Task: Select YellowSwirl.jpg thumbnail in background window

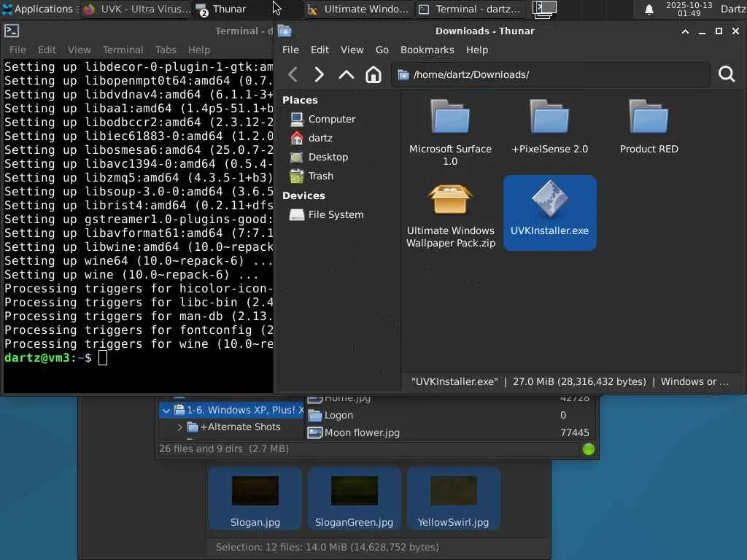Action: point(453,499)
